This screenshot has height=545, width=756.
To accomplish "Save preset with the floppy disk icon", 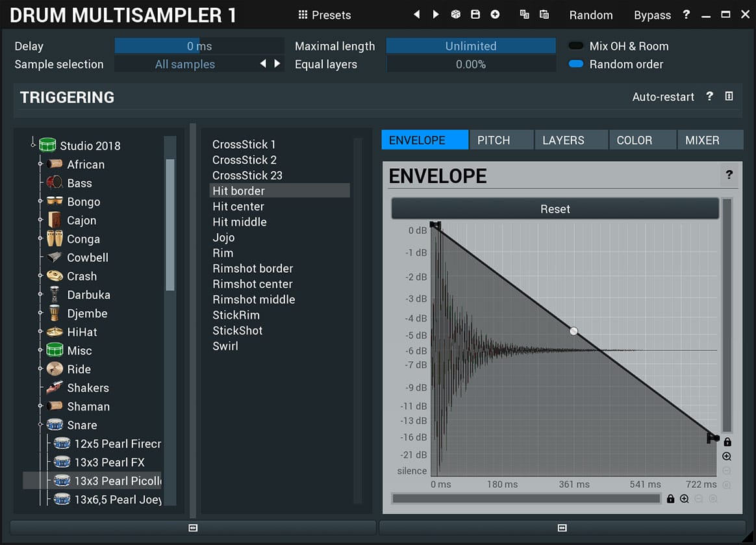I will point(475,14).
